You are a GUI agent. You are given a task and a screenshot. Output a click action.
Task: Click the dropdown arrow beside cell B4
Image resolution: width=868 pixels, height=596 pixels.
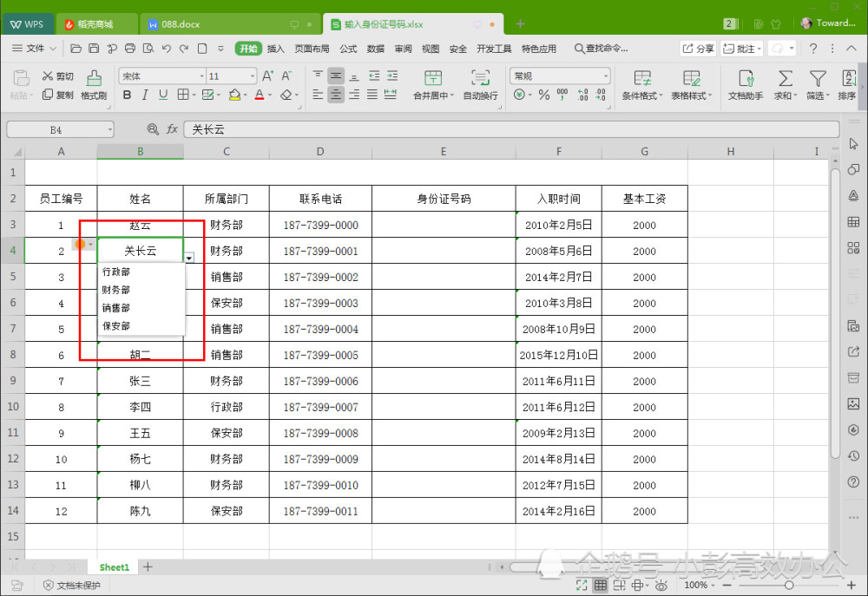point(189,258)
